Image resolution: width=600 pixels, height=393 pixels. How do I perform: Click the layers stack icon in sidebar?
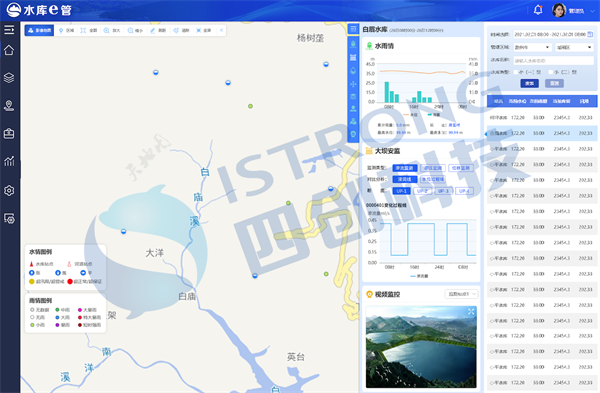tap(9, 78)
